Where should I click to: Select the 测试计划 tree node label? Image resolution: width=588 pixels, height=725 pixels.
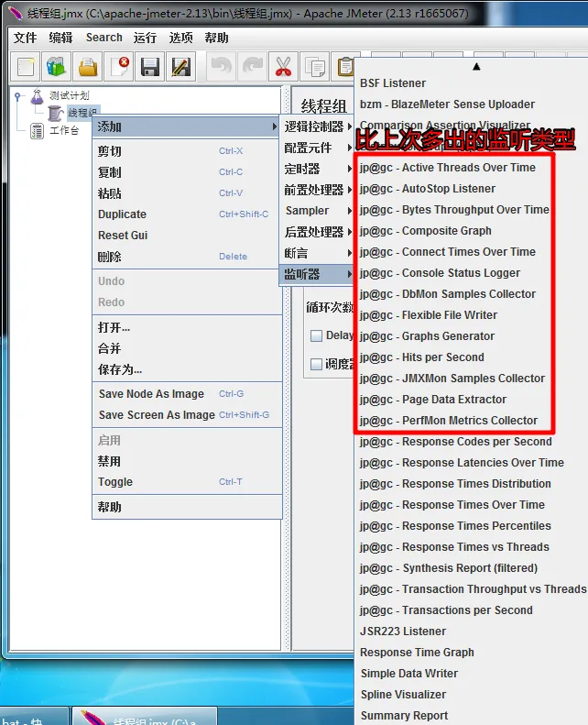pyautogui.click(x=70, y=95)
